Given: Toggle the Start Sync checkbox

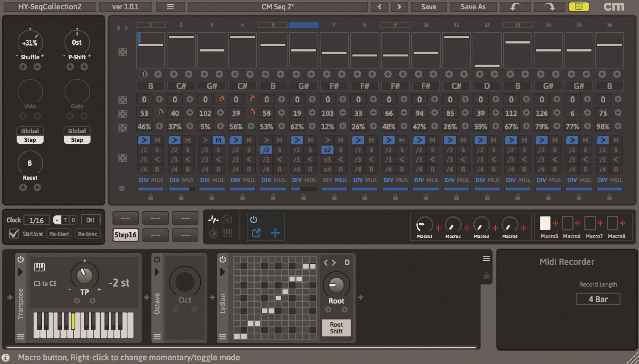Looking at the screenshot, I should [x=14, y=234].
